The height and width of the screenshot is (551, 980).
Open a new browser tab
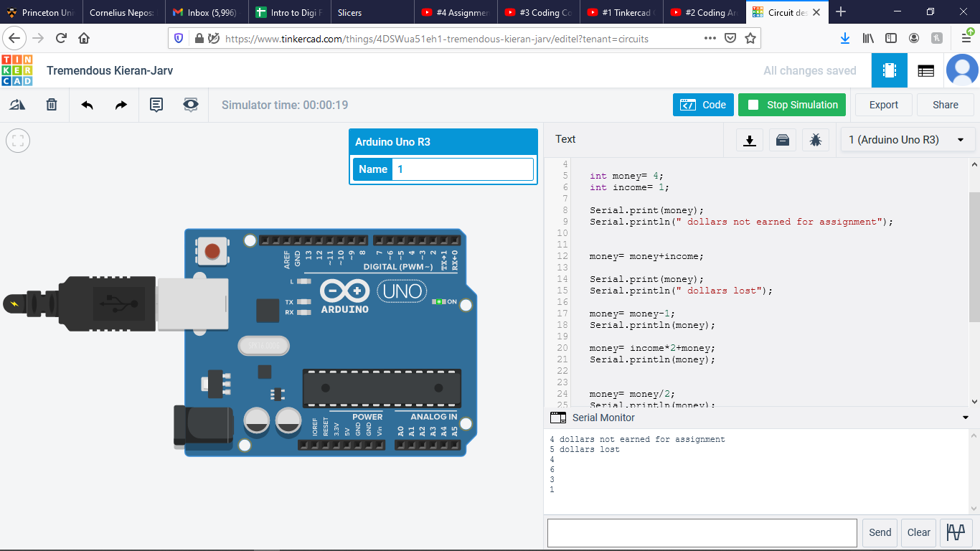coord(841,12)
